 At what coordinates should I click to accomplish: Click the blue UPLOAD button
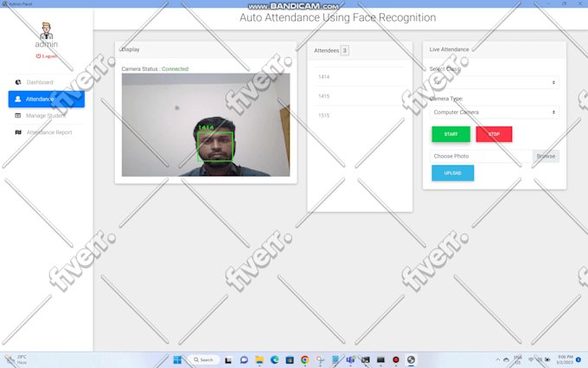point(452,173)
